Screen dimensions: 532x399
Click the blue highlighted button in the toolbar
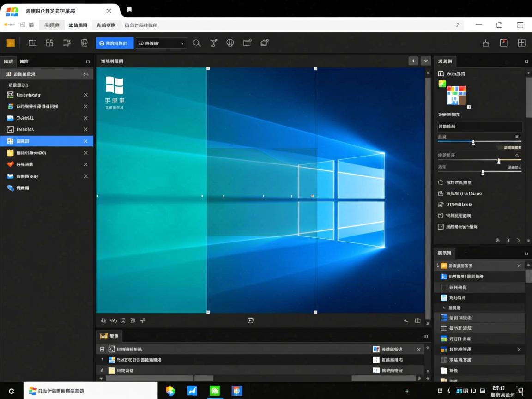[115, 43]
